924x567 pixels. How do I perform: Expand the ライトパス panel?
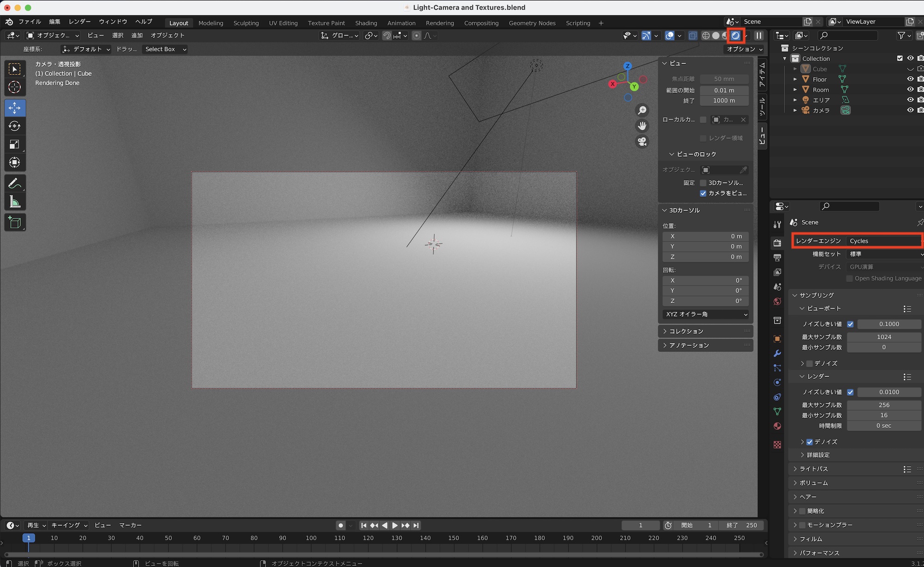(x=814, y=469)
